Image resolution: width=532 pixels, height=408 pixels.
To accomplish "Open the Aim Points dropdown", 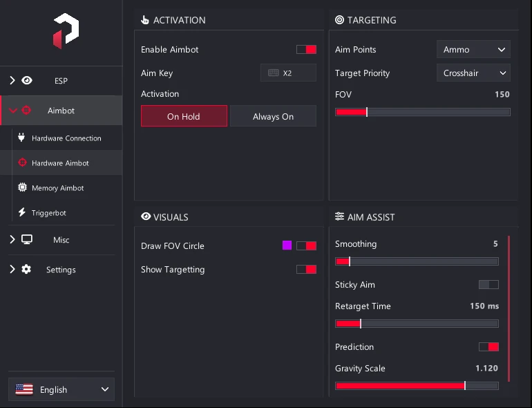I will (473, 50).
